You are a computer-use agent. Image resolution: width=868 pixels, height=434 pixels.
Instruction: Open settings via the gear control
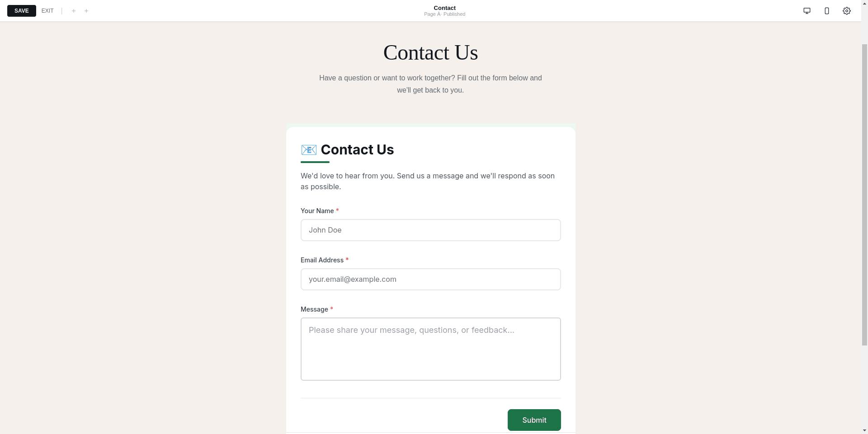(846, 10)
